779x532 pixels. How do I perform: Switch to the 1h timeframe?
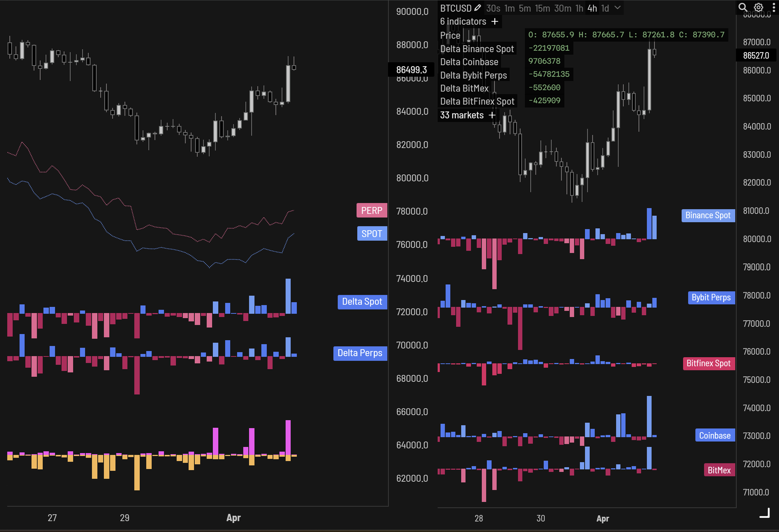pyautogui.click(x=579, y=8)
